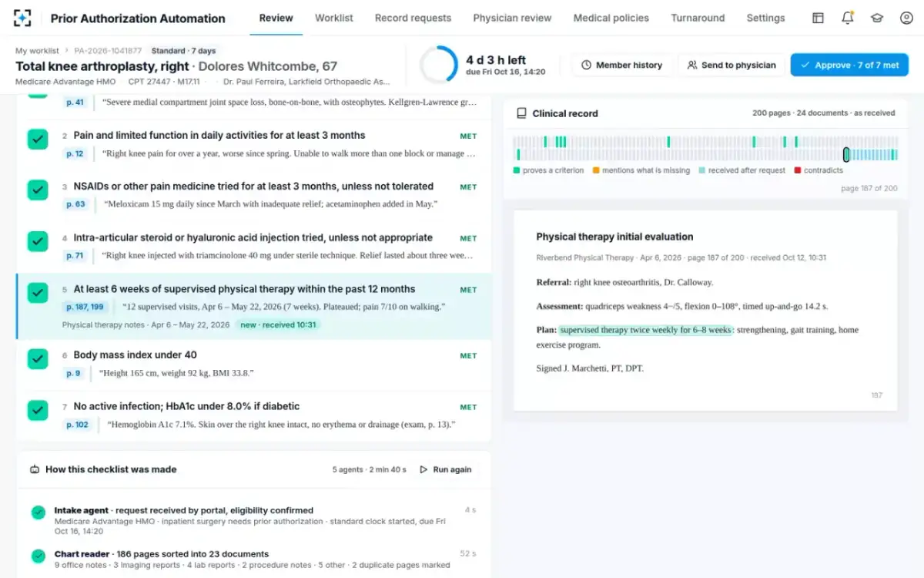Toggle criterion 6 body mass index checkbox
924x578 pixels.
pyautogui.click(x=38, y=359)
